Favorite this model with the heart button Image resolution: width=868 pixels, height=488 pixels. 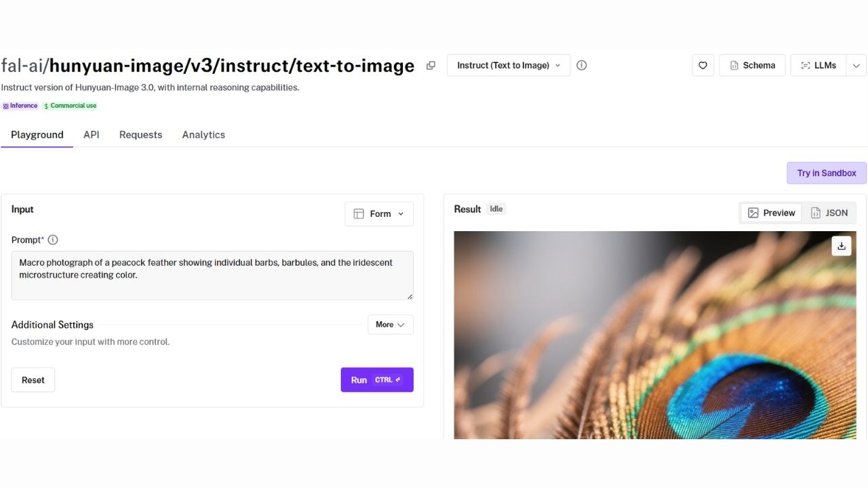click(x=703, y=65)
